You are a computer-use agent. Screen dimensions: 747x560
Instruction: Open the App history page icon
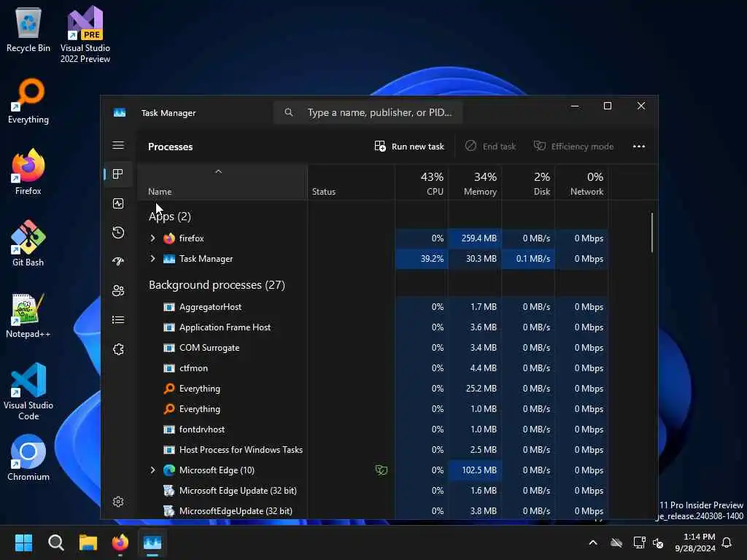[118, 233]
